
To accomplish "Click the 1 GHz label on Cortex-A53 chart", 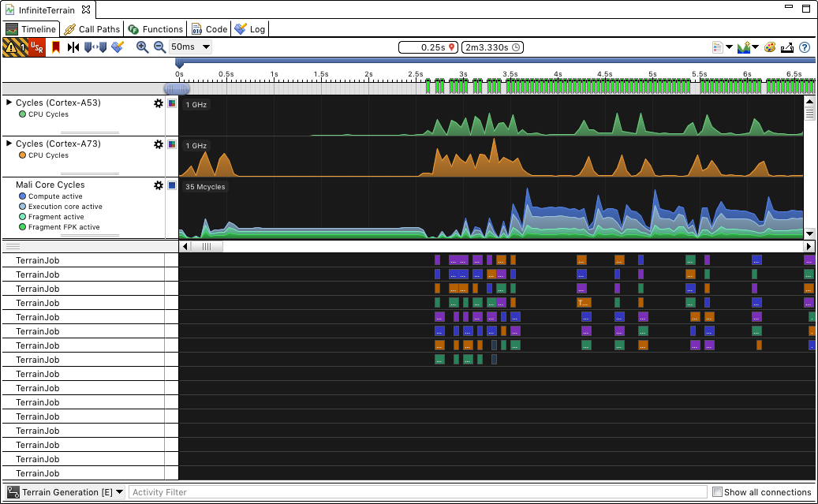I will 196,105.
